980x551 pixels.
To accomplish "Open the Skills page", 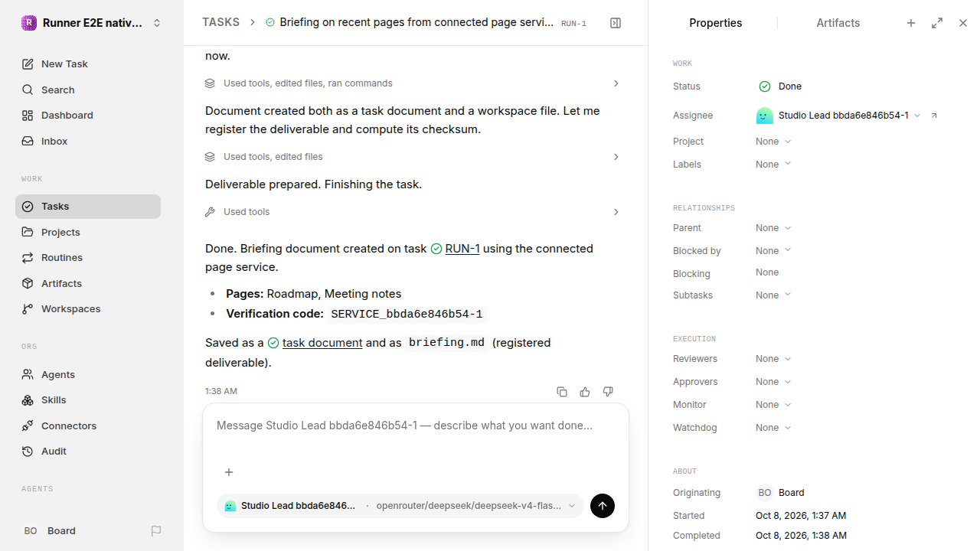I will 88,400.
